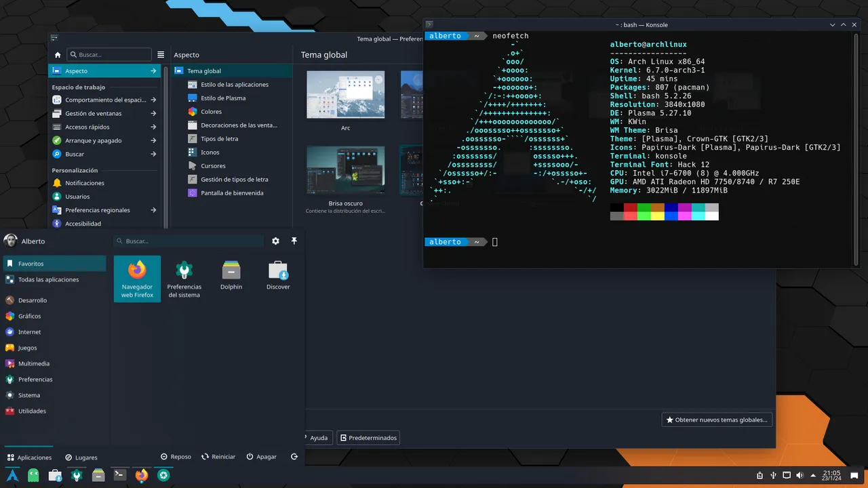Open Gestión de ventanas category
868x488 pixels.
click(104, 113)
